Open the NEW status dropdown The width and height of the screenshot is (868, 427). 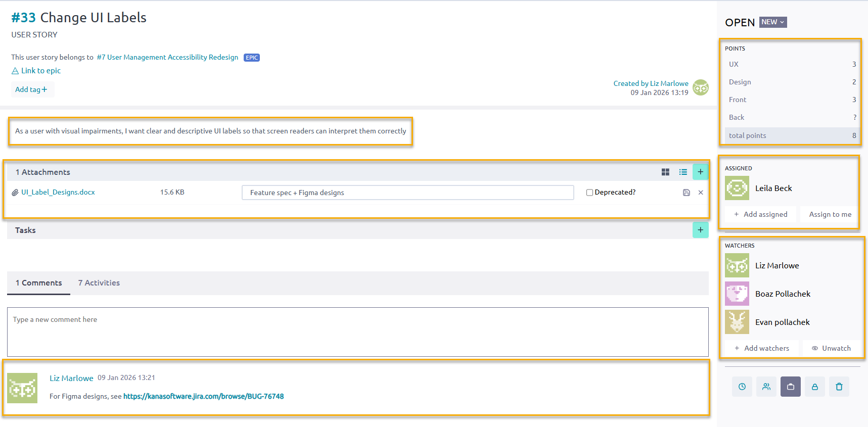(772, 22)
